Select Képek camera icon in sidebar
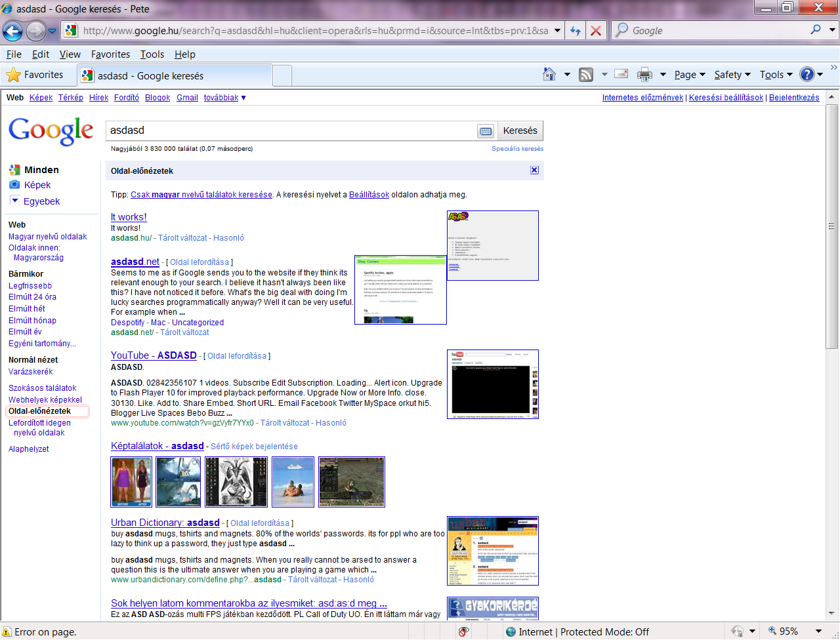 14,185
